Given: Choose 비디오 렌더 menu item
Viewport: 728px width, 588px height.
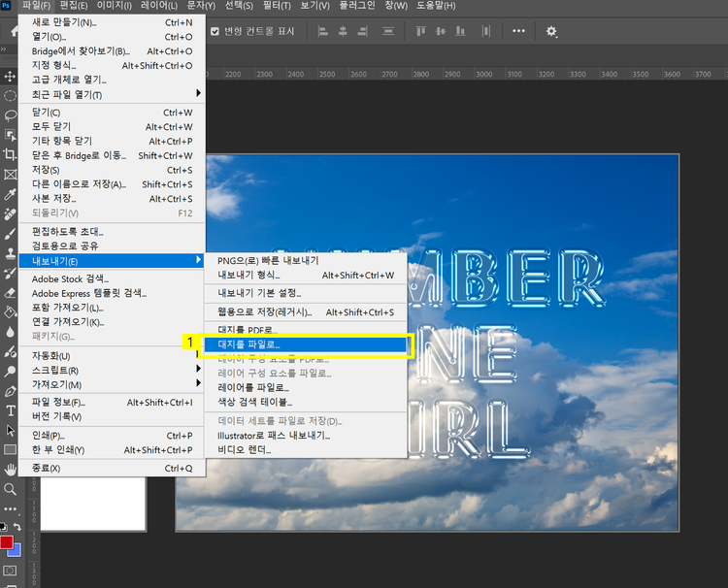Looking at the screenshot, I should (306, 449).
